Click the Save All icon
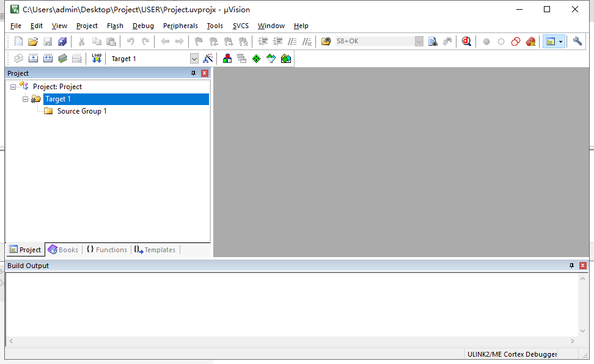This screenshot has width=594, height=364. [x=62, y=42]
